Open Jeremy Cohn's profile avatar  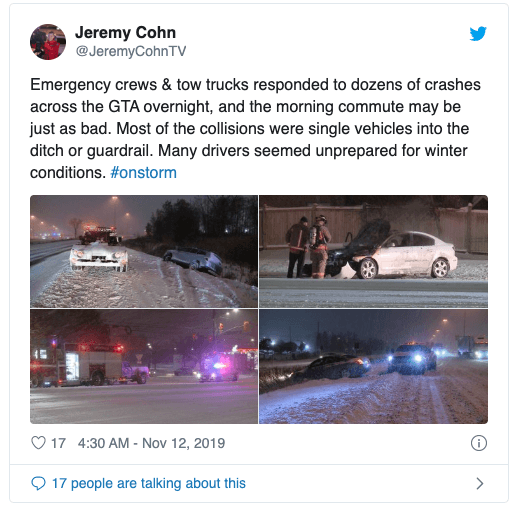click(48, 42)
